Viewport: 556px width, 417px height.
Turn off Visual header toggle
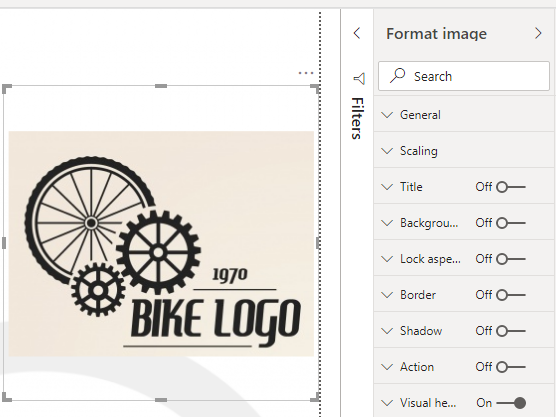pos(511,403)
